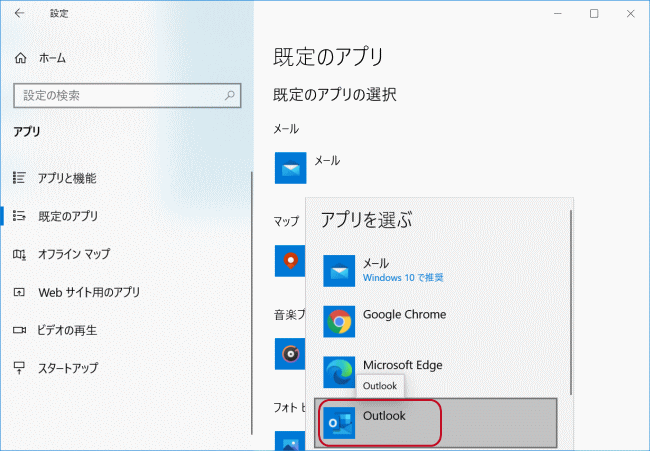Maximize the settings window
The image size is (650, 451).
point(594,14)
